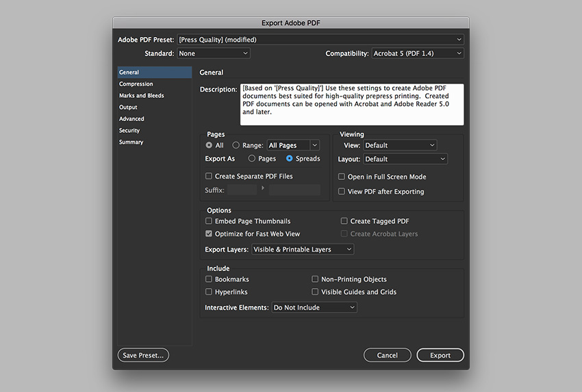The image size is (582, 392).
Task: Include Bookmarks in the PDF
Action: coord(209,279)
